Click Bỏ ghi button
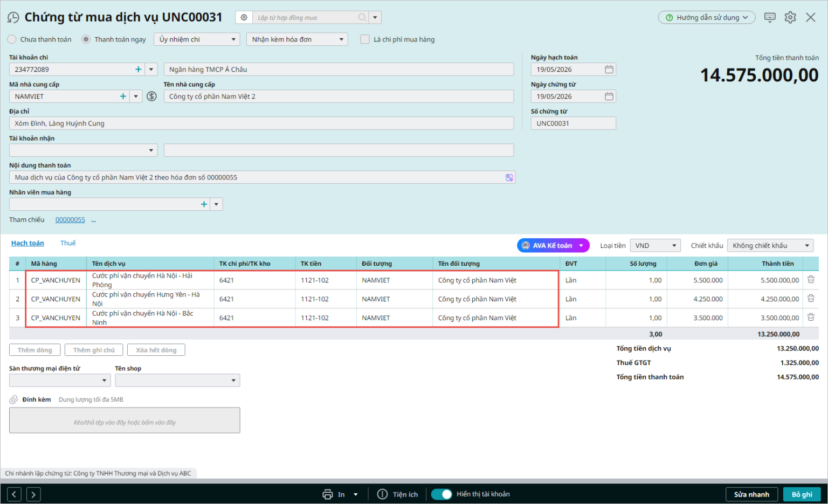This screenshot has height=504, width=828. [802, 494]
